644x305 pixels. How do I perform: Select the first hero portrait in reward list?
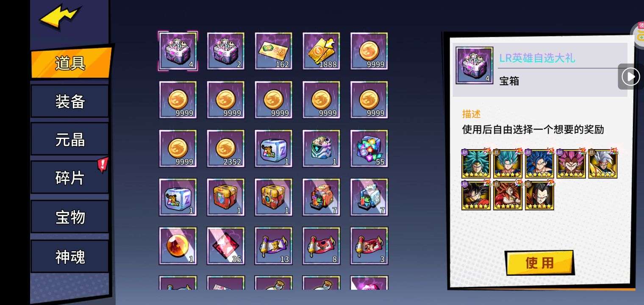[x=476, y=164]
